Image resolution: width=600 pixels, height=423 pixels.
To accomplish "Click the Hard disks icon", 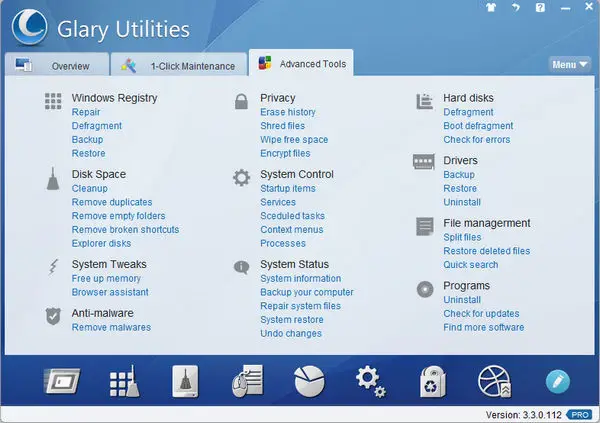I will coord(425,101).
